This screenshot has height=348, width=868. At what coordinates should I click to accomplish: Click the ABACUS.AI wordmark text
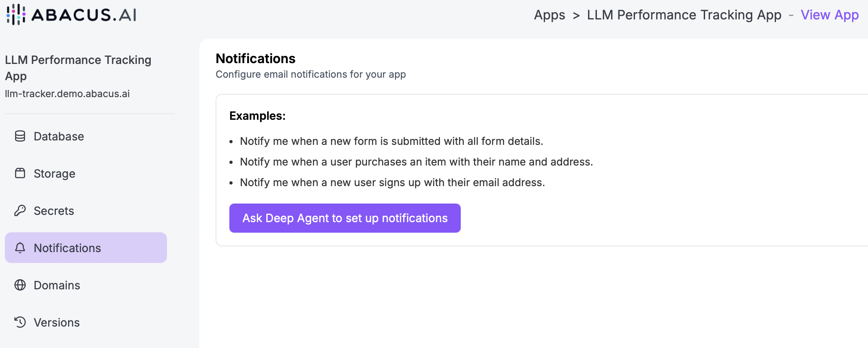click(x=84, y=15)
